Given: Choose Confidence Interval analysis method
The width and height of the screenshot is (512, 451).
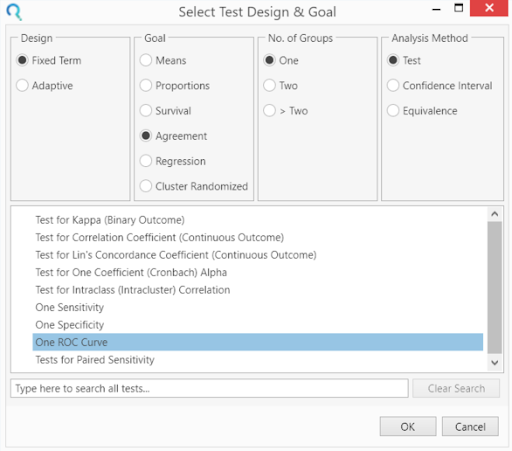Looking at the screenshot, I should click(393, 86).
